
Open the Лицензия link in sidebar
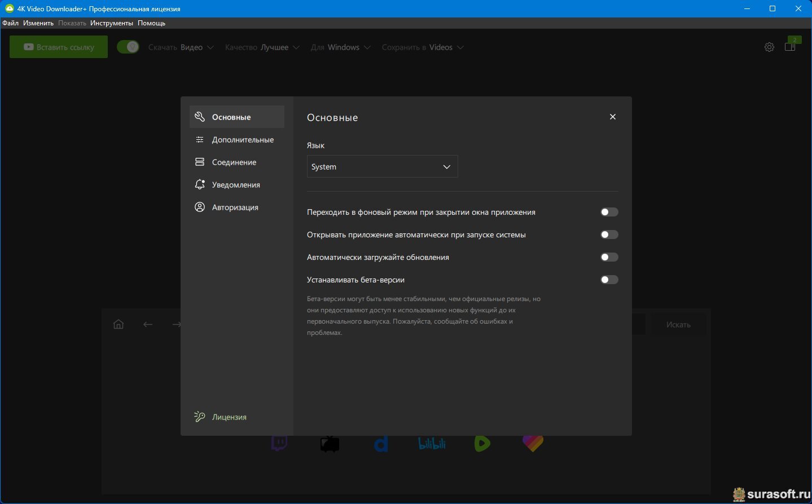coord(229,417)
